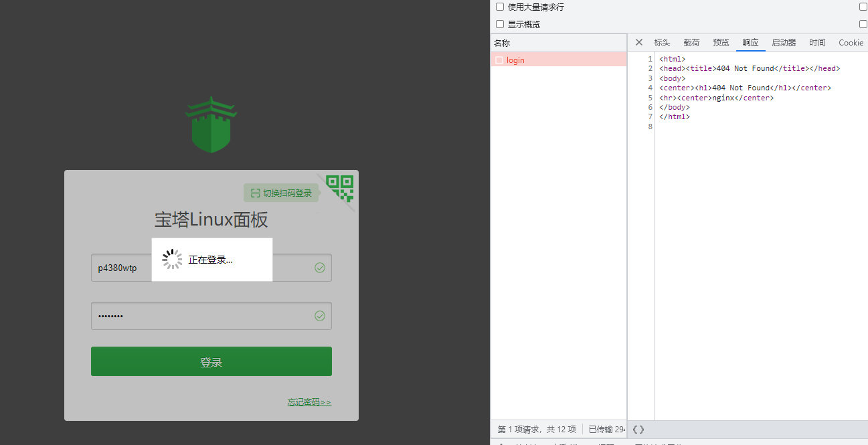Toggle 显示概览 checkbox
This screenshot has width=868, height=445.
499,24
